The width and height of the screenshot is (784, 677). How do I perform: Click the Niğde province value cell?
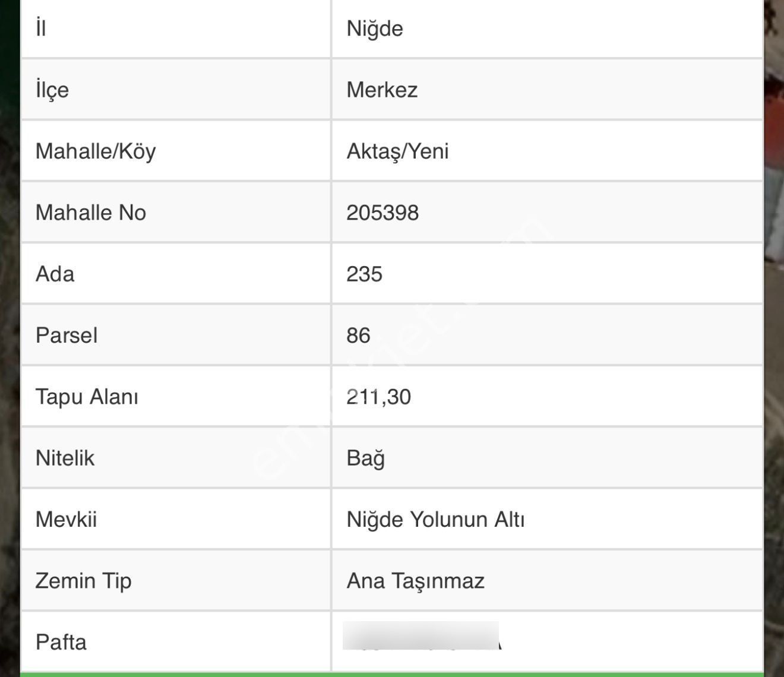click(x=375, y=29)
